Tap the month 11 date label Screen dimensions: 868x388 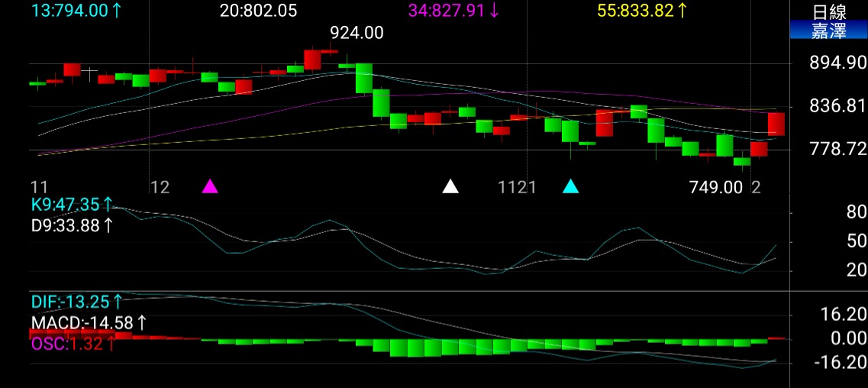[x=39, y=188]
